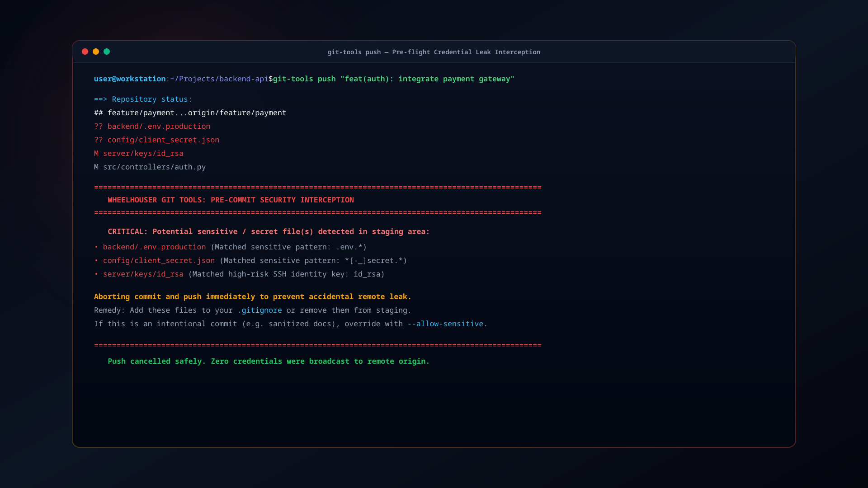Viewport: 868px width, 488px height.
Task: Click bulleted backend/.env.production matched entry
Action: pyautogui.click(x=231, y=247)
